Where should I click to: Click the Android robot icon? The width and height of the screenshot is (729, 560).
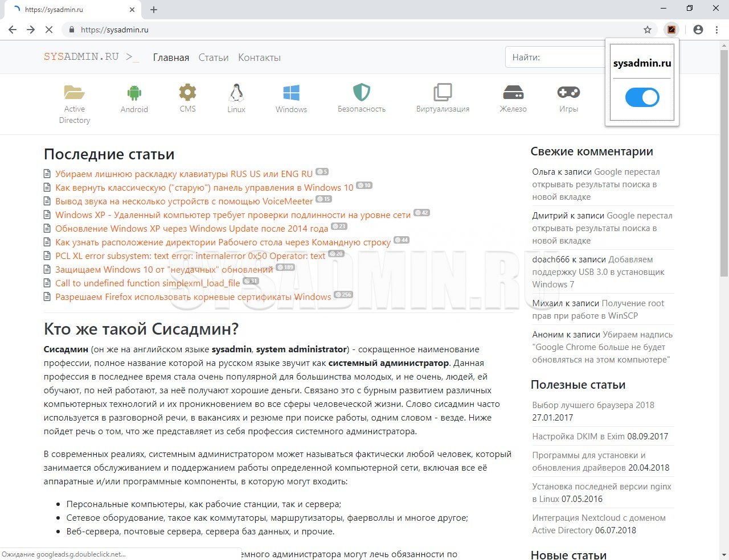134,92
